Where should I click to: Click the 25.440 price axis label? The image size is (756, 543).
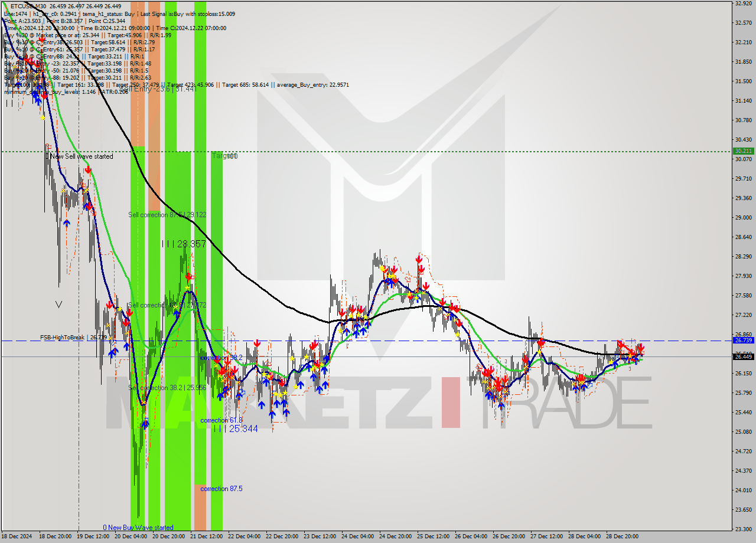coord(743,412)
